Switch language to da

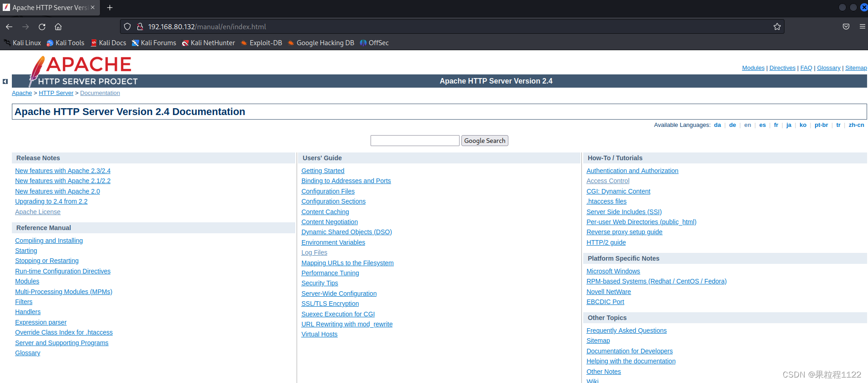tap(717, 125)
